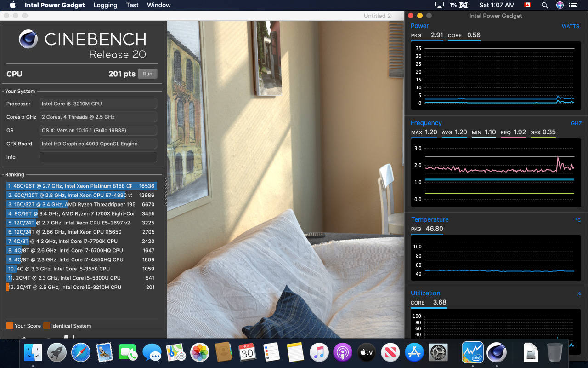
Task: Click the Frequency section heading
Action: tap(426, 123)
